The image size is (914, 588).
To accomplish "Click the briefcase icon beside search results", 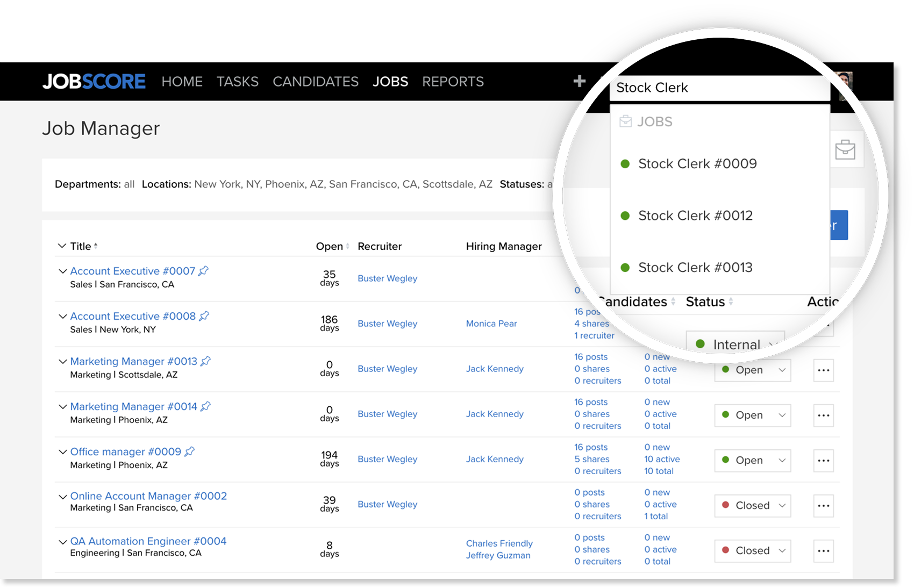I will [x=845, y=149].
